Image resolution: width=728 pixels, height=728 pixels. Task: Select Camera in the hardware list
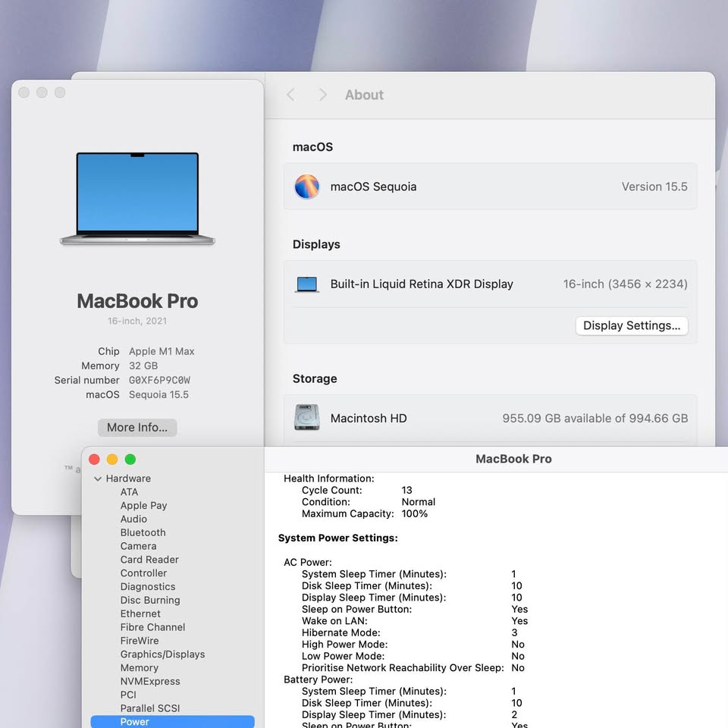(x=138, y=546)
